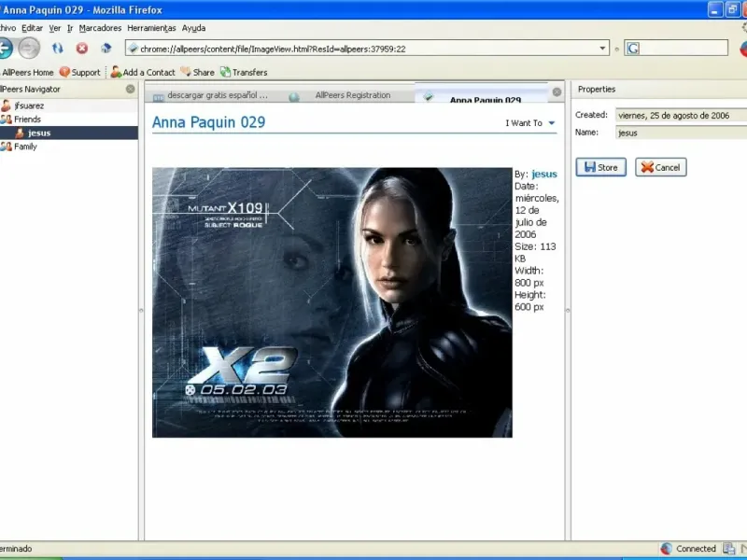This screenshot has height=560, width=747.
Task: Click the page icon in the address bar
Action: (134, 49)
